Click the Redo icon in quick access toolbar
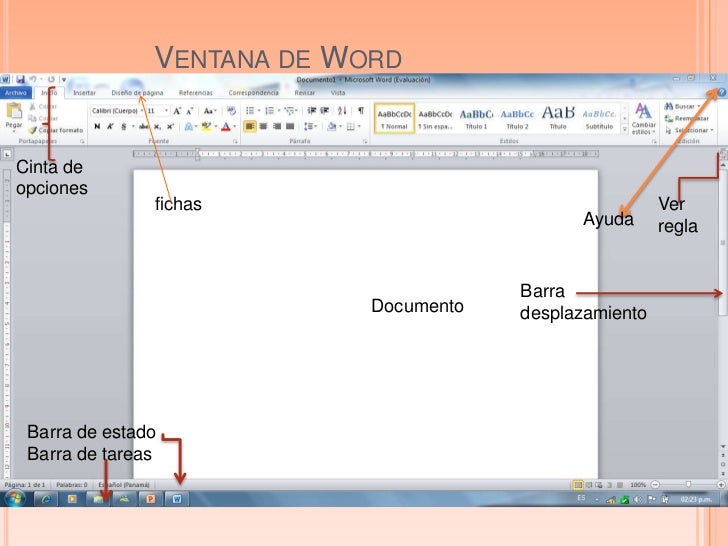 coord(51,79)
